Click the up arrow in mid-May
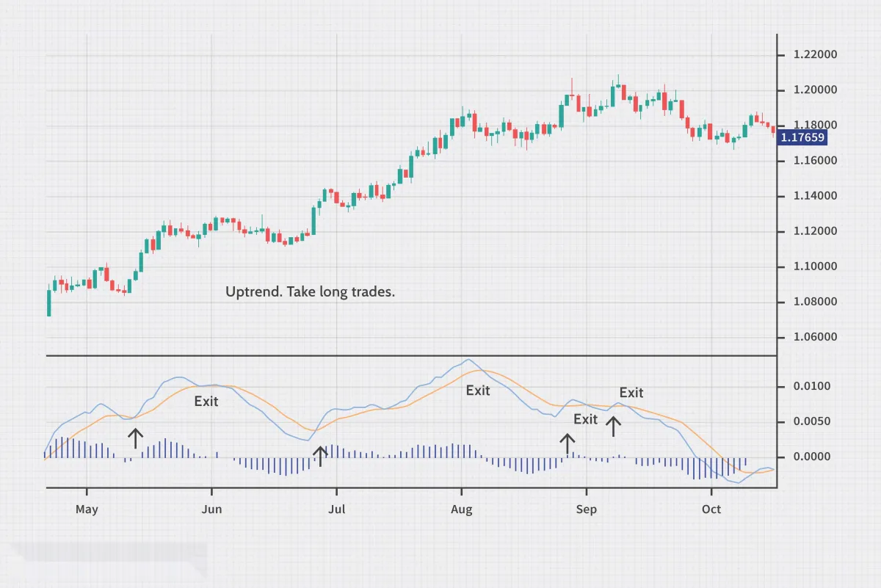881x588 pixels. pos(135,439)
